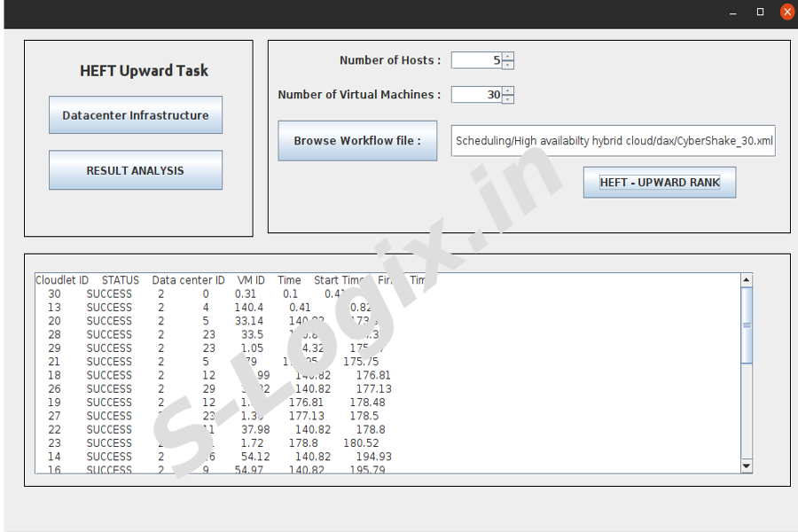The image size is (798, 532).
Task: Click inside the Number of Hosts field
Action: (474, 59)
